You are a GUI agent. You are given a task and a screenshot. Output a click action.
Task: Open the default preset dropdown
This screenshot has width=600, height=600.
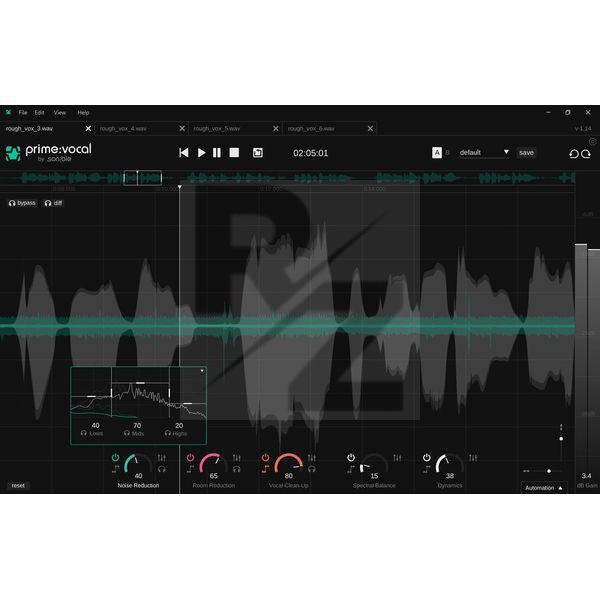coord(484,153)
